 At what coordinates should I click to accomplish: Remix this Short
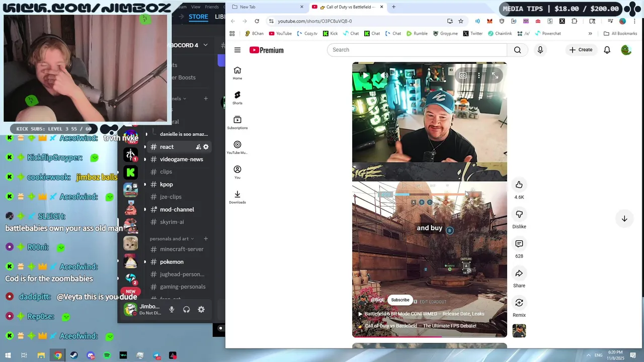tap(519, 303)
